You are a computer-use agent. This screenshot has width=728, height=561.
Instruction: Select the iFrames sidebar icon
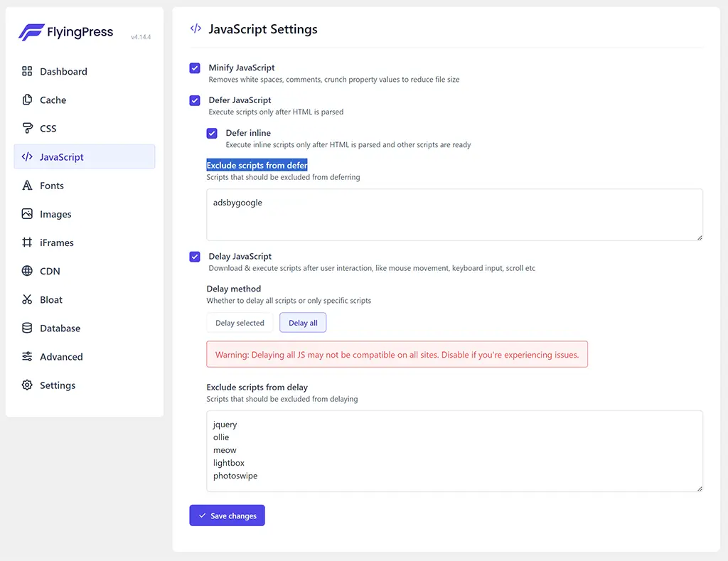coord(26,242)
